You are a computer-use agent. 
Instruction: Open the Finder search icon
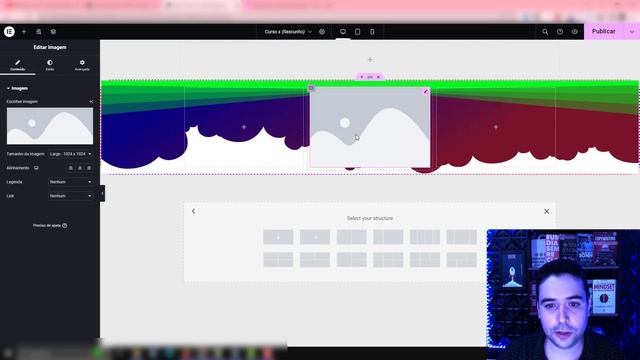click(545, 31)
